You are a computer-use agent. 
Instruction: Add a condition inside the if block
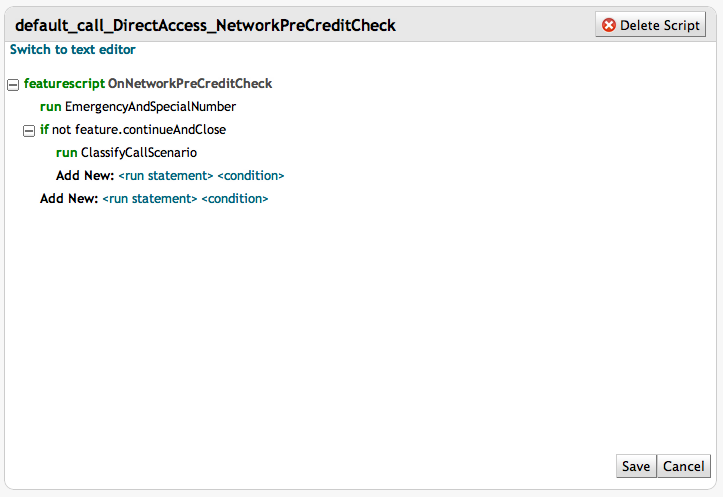coord(251,176)
